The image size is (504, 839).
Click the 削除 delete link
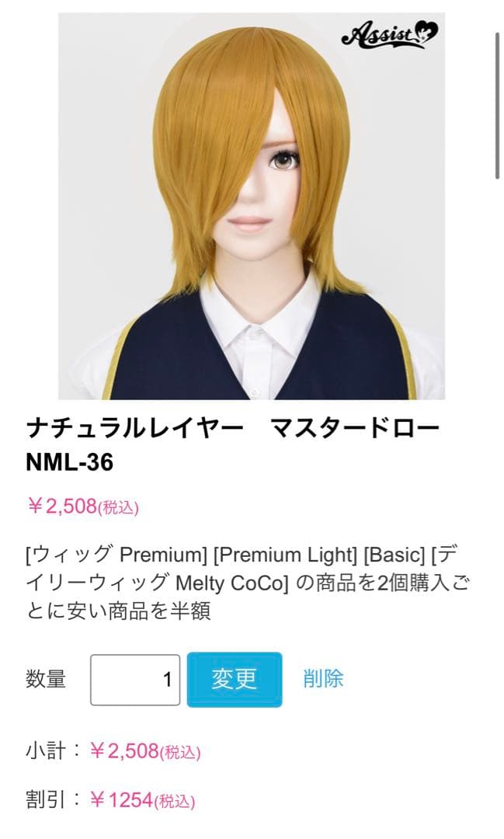pos(323,678)
